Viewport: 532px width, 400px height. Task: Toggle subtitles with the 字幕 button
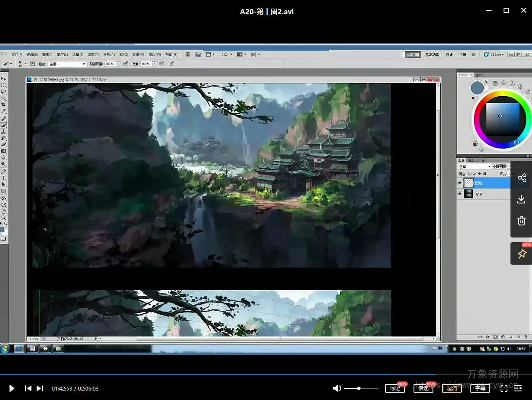click(480, 388)
